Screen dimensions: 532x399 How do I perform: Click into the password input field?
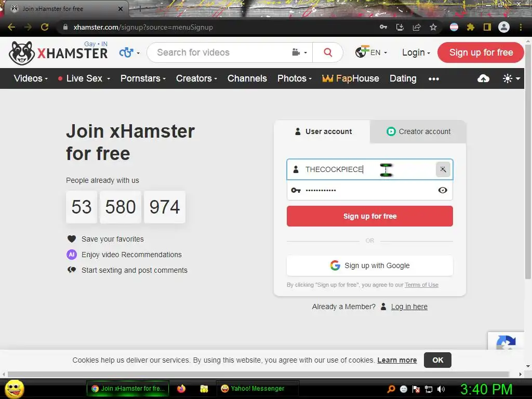pyautogui.click(x=369, y=190)
